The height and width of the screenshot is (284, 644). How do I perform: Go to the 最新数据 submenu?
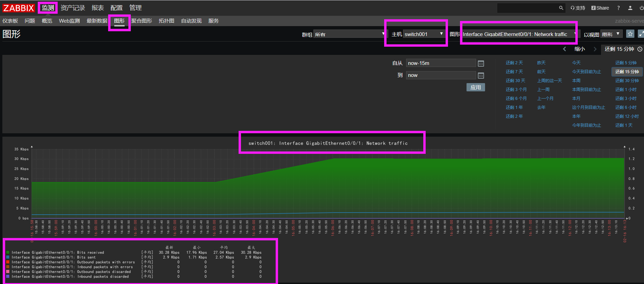click(x=97, y=21)
